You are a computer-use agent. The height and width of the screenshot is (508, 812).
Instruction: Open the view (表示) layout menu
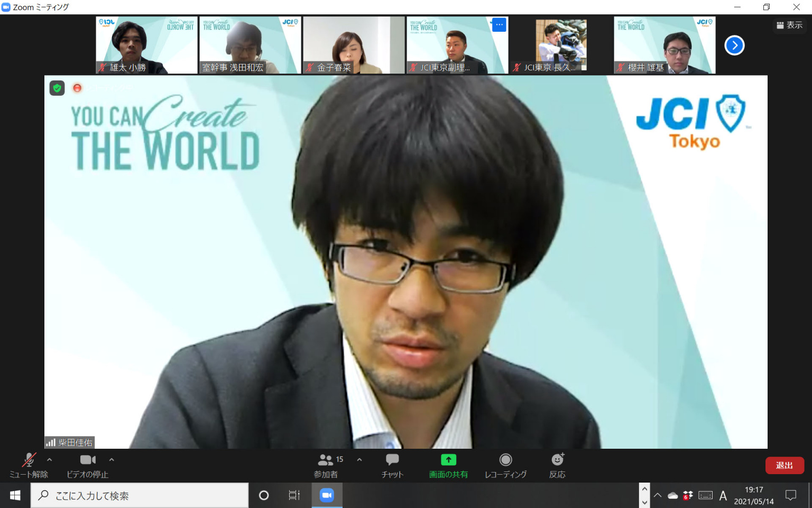[789, 25]
